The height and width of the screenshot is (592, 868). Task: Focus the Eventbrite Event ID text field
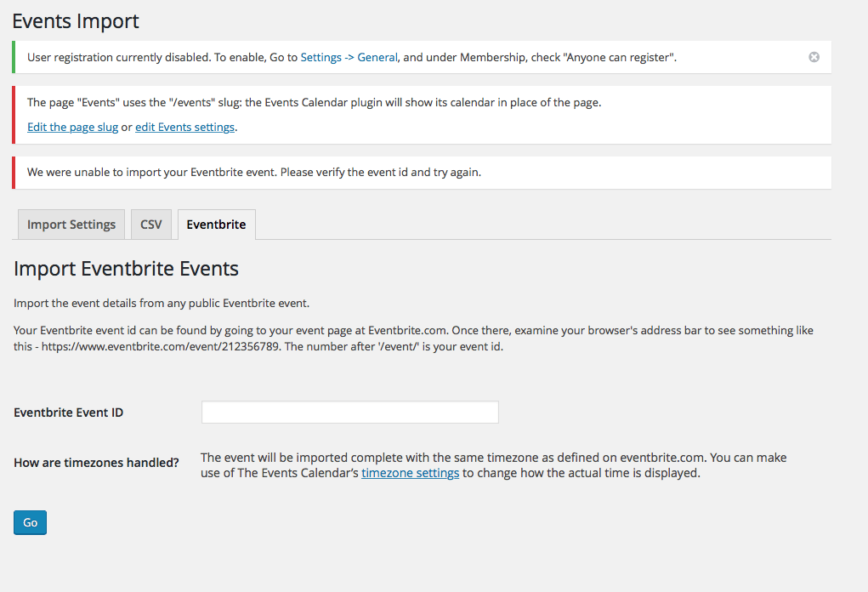click(349, 413)
